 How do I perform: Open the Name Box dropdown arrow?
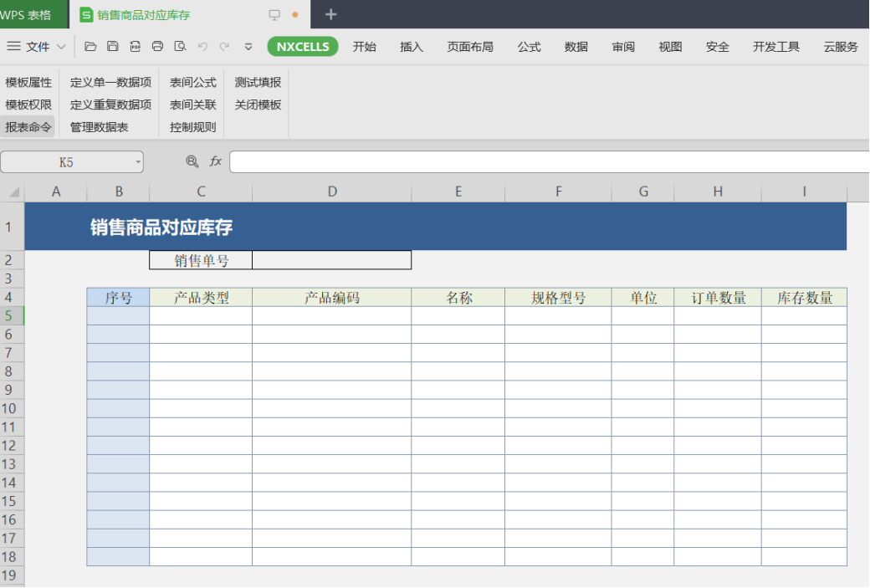tap(138, 162)
